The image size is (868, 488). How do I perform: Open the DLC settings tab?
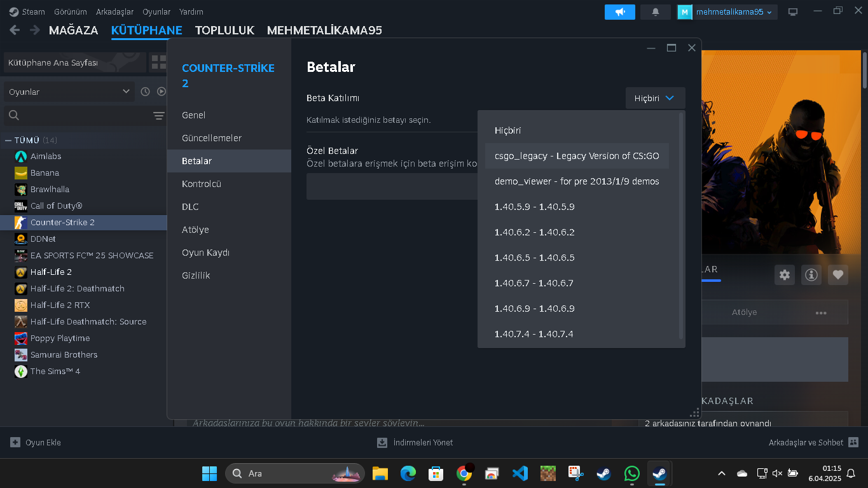tap(229, 207)
